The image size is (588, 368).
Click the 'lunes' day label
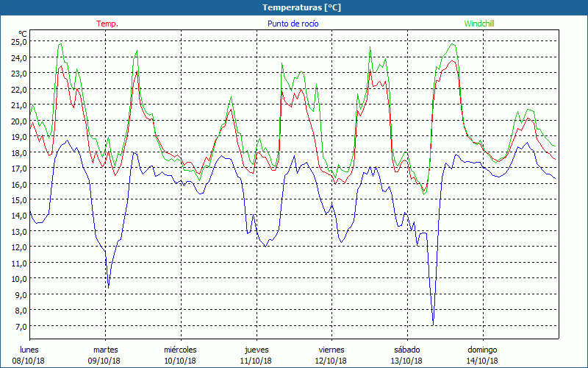[x=29, y=350]
